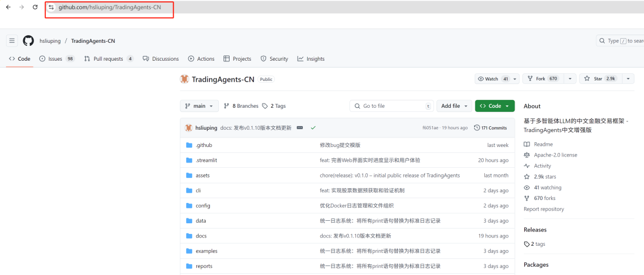Image resolution: width=644 pixels, height=275 pixels.
Task: Click the Fork button
Action: (x=543, y=79)
